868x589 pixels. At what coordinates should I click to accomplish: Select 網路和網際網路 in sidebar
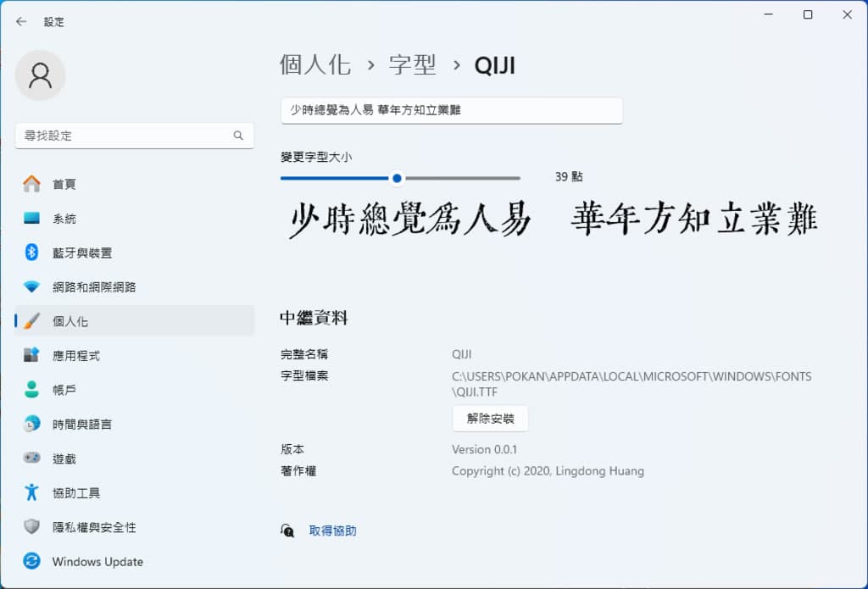point(135,286)
